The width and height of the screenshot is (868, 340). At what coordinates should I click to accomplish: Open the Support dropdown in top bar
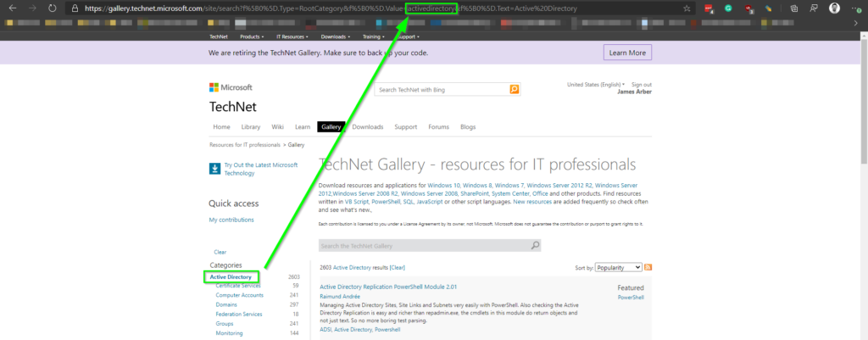click(x=408, y=36)
